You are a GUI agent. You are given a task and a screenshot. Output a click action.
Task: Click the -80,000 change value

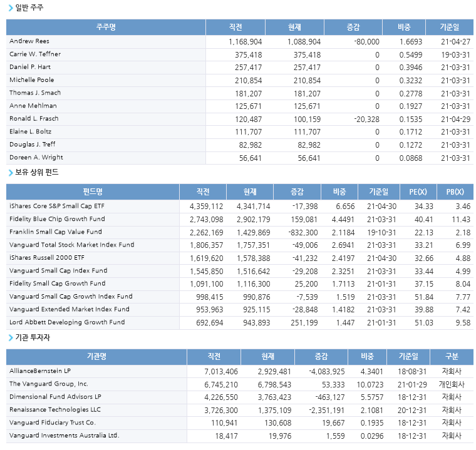click(x=367, y=41)
